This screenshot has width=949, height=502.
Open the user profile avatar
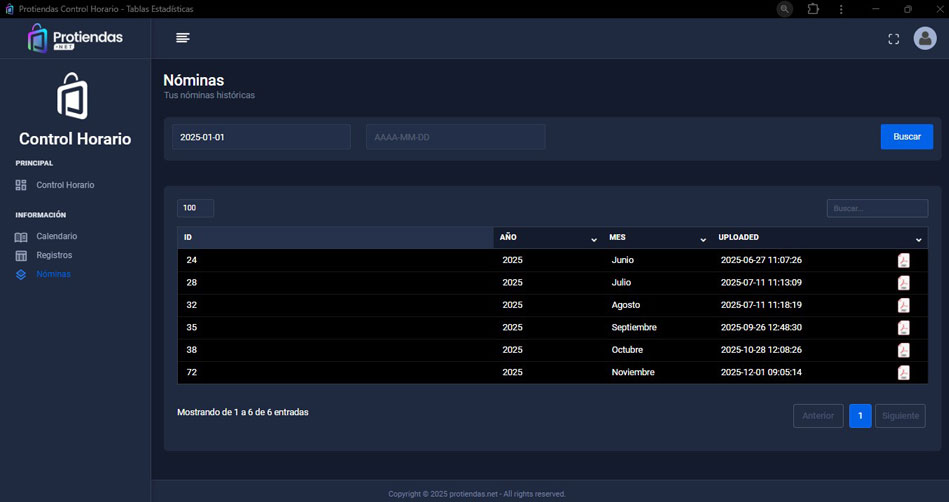pyautogui.click(x=925, y=39)
